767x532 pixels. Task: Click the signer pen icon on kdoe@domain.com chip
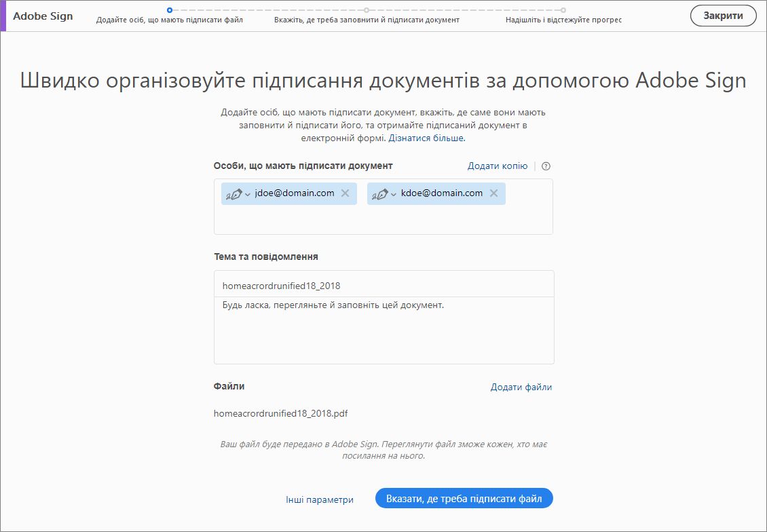380,193
